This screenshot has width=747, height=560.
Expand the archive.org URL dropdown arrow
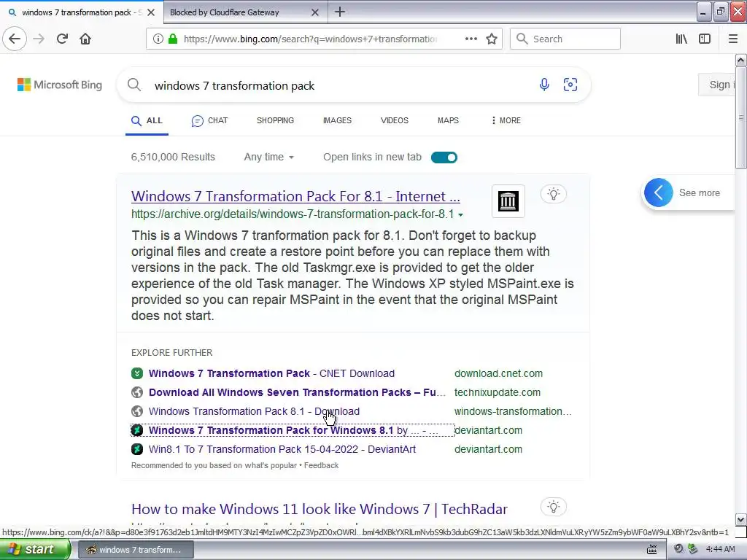pos(461,215)
